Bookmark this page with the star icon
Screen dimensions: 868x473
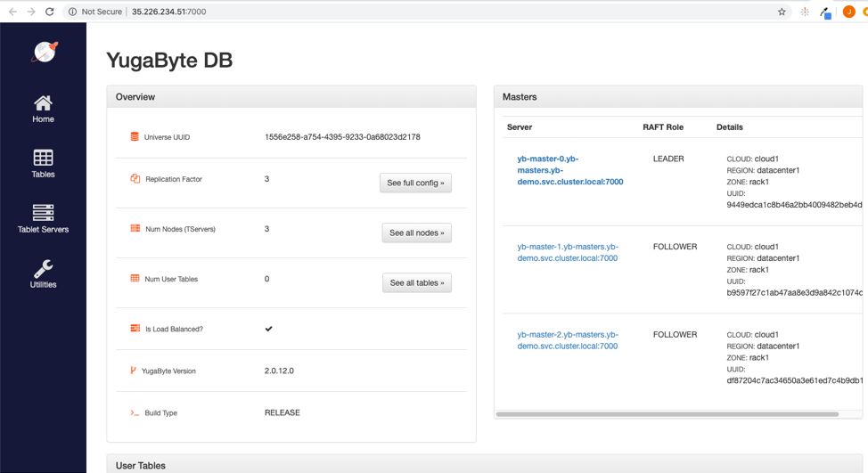tap(782, 12)
